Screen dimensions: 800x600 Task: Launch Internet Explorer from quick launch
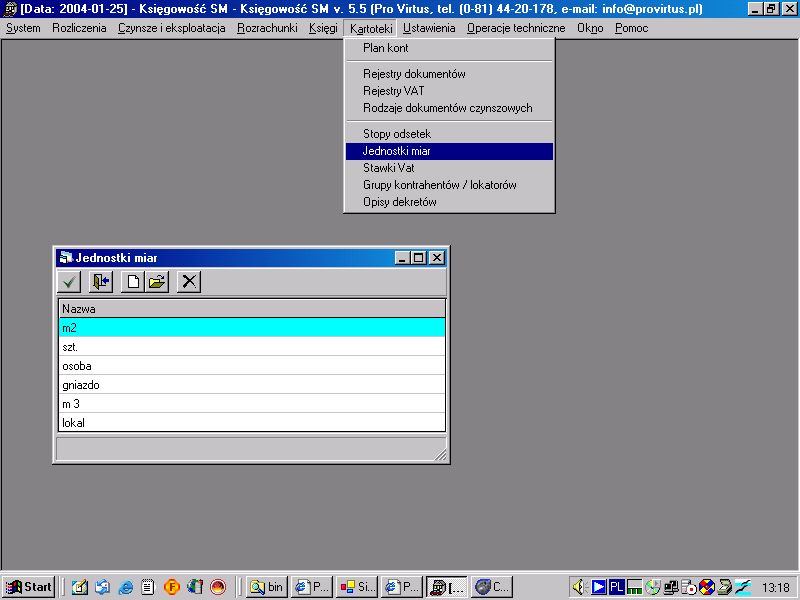(x=125, y=587)
